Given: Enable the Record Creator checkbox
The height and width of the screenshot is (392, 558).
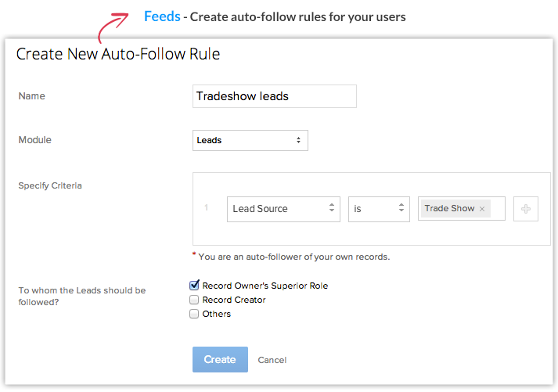Looking at the screenshot, I should click(194, 300).
